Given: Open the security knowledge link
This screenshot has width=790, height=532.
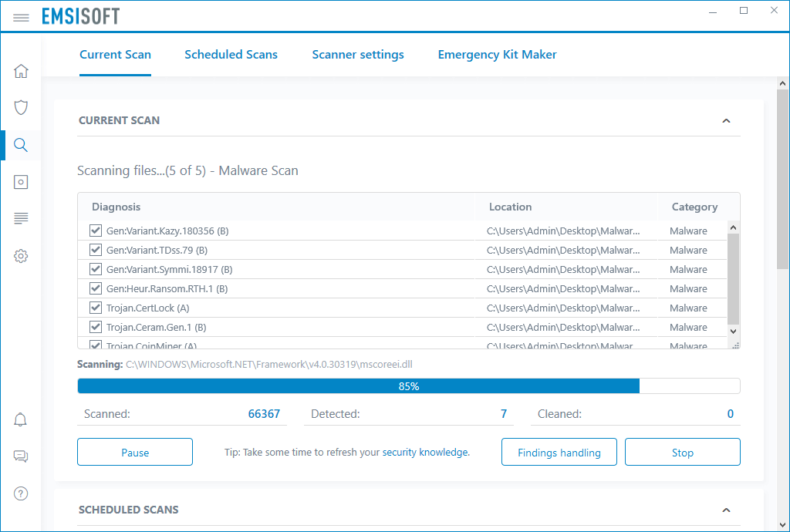Looking at the screenshot, I should [x=425, y=452].
